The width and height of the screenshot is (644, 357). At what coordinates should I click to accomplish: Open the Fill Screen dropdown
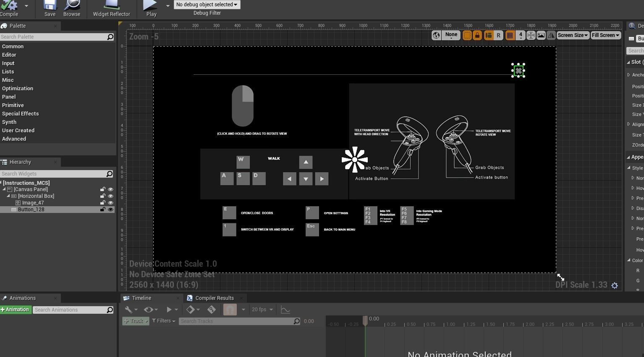pyautogui.click(x=606, y=35)
